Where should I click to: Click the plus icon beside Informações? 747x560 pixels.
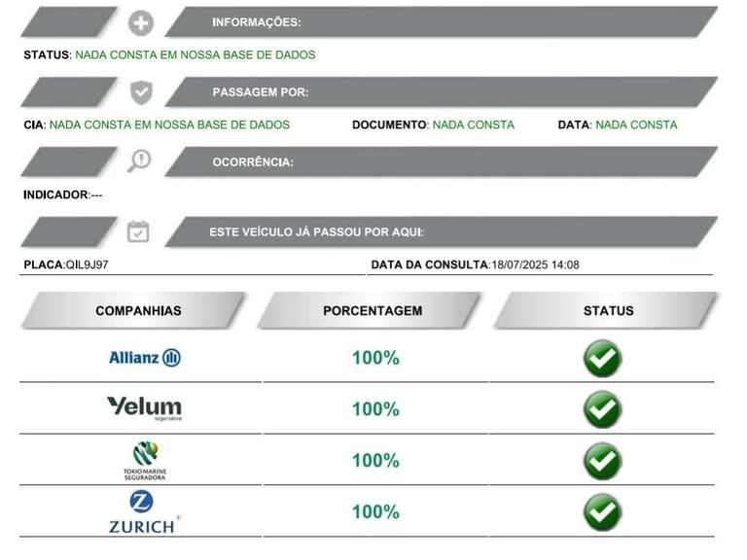141,23
